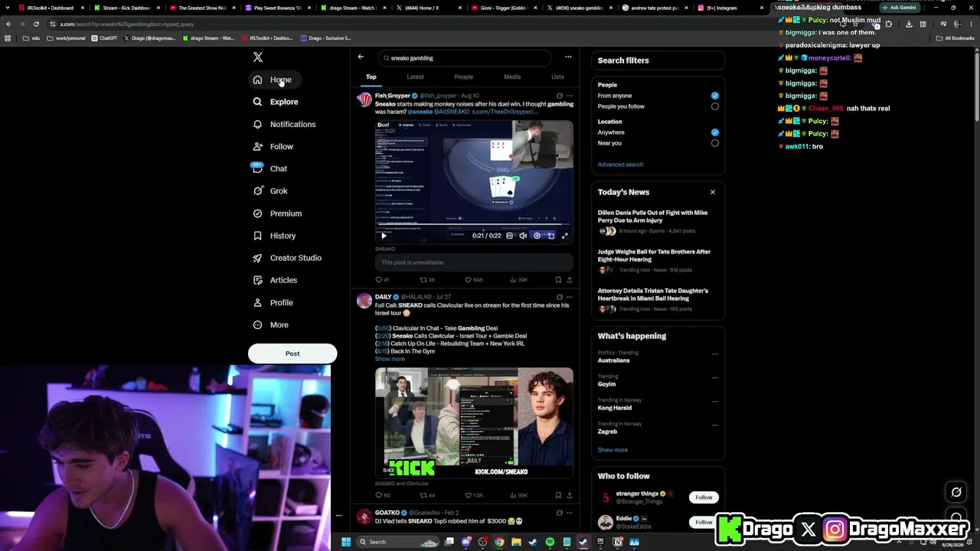
Task: Open the Advanced search link
Action: tap(620, 165)
